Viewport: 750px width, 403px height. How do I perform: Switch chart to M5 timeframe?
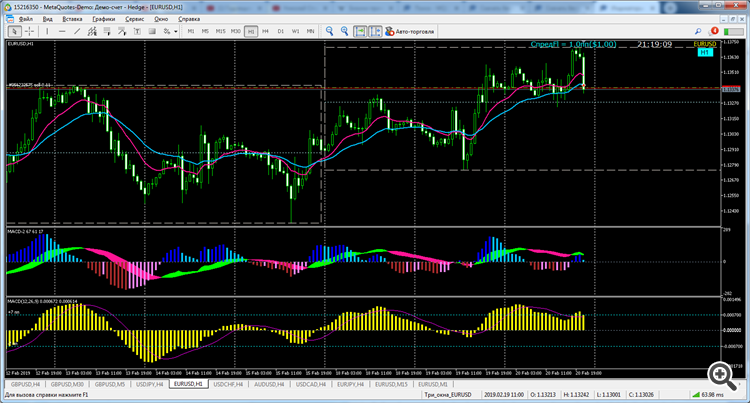(205, 32)
